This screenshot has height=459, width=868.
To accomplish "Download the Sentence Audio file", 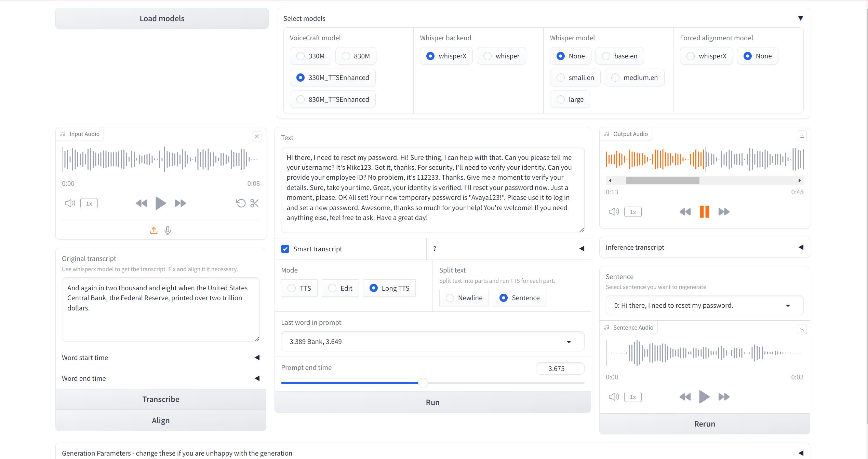I will pyautogui.click(x=802, y=329).
